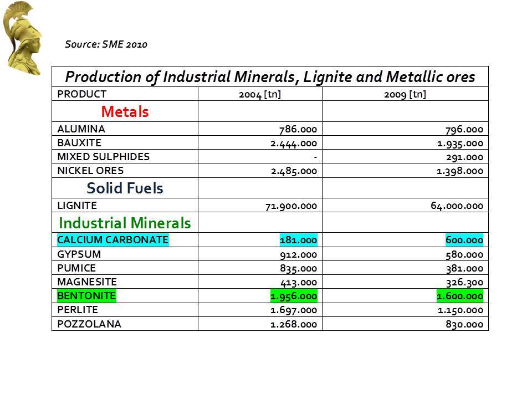
Task: Click the BAUXITE value 1.935.000
Action: point(461,144)
